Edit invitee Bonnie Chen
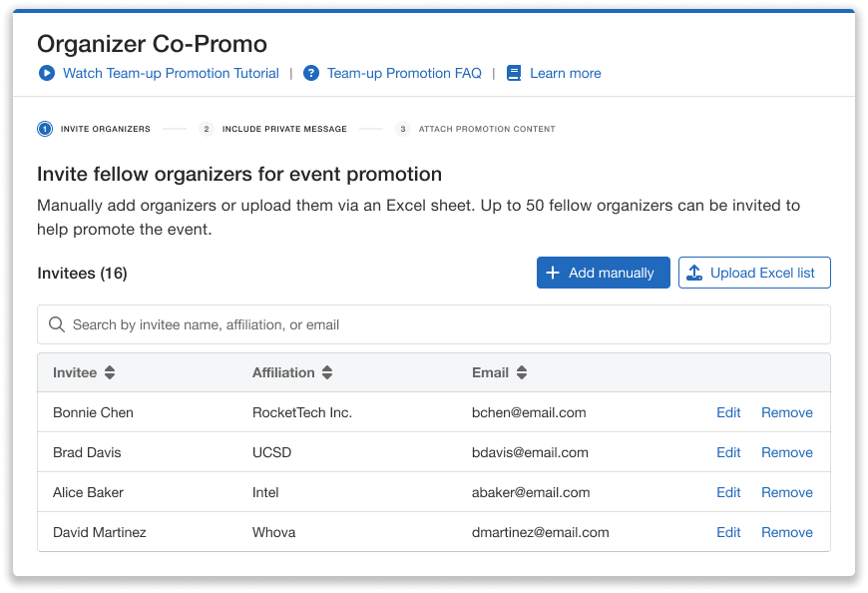Screen dimensions: 868x593 pyautogui.click(x=728, y=412)
